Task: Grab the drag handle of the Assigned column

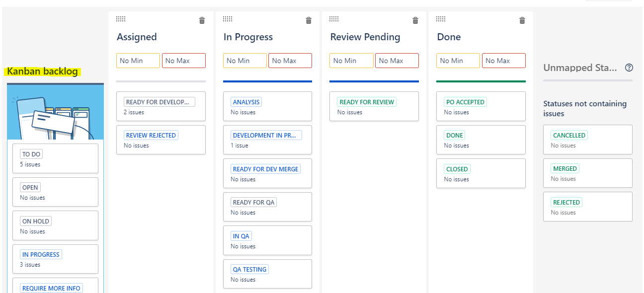Action: tap(121, 19)
